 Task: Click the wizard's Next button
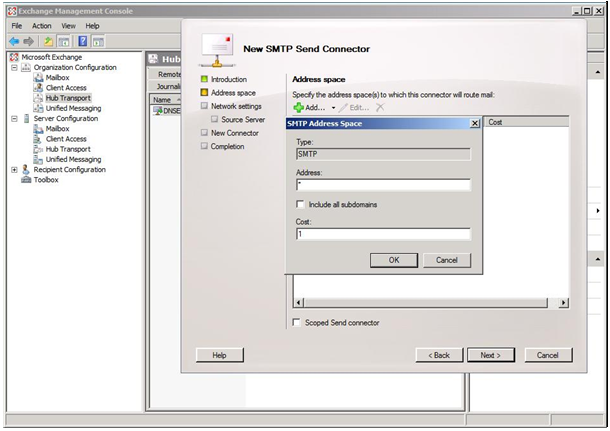coord(489,355)
